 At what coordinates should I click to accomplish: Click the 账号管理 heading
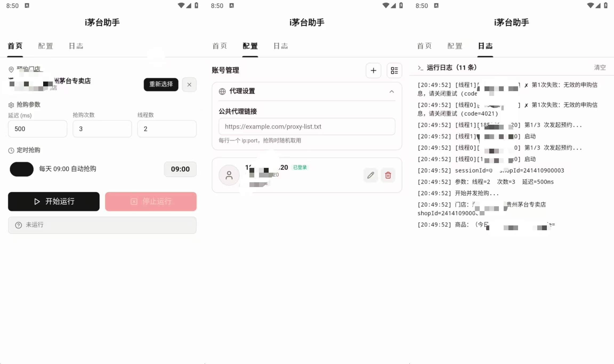[x=225, y=70]
